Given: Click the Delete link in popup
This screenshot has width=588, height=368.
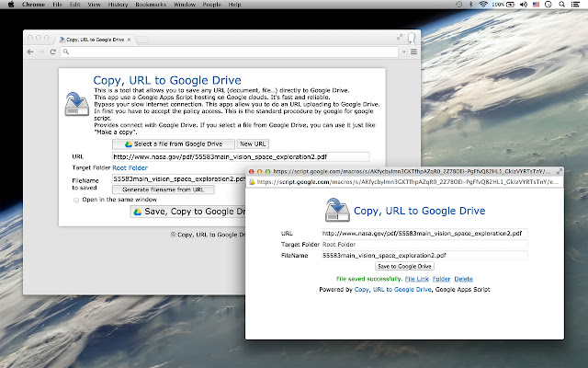Looking at the screenshot, I should pos(463,279).
